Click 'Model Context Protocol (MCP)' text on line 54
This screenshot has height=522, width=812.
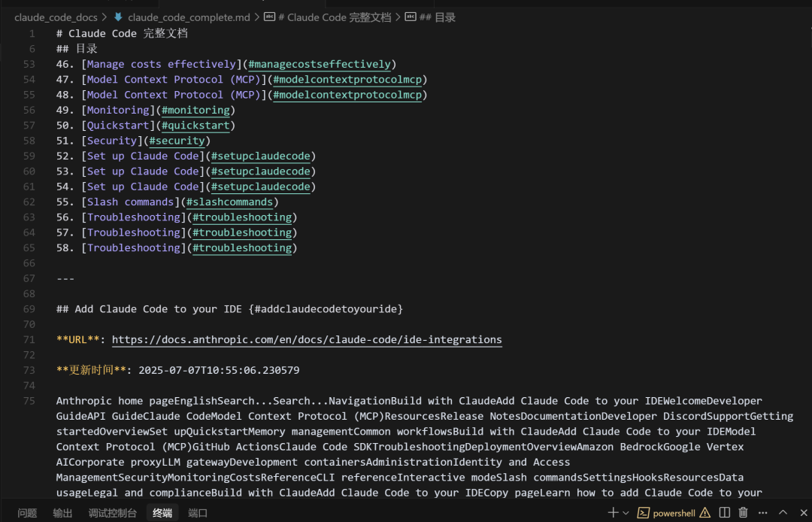tap(174, 80)
